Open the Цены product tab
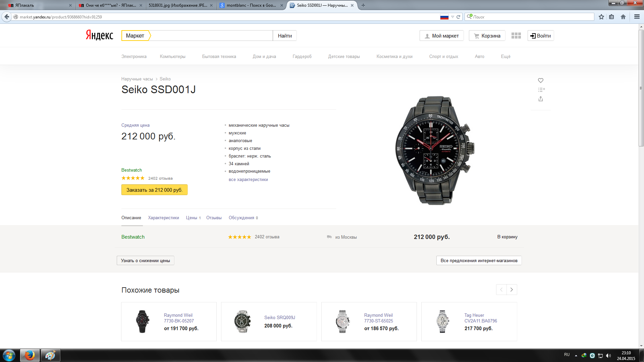The height and width of the screenshot is (362, 644). 193,218
